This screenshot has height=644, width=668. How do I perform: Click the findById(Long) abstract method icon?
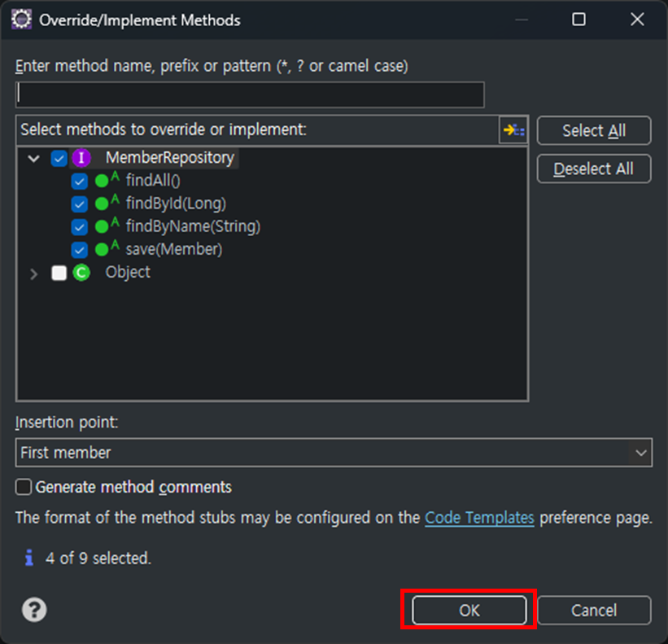pos(107,203)
